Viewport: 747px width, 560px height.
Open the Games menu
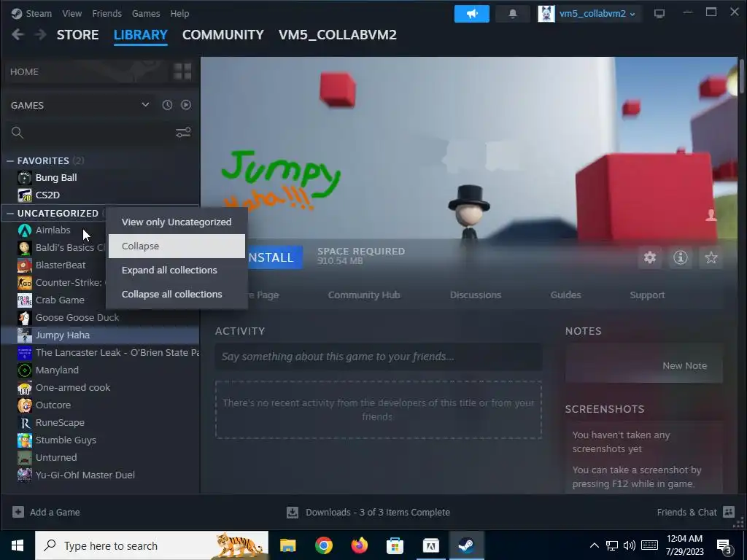[146, 13]
